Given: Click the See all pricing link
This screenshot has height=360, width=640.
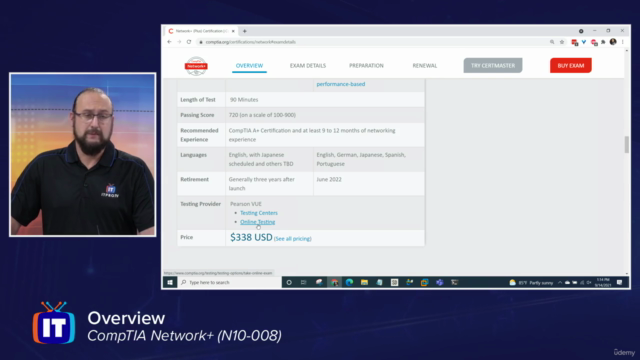Looking at the screenshot, I should click(293, 239).
